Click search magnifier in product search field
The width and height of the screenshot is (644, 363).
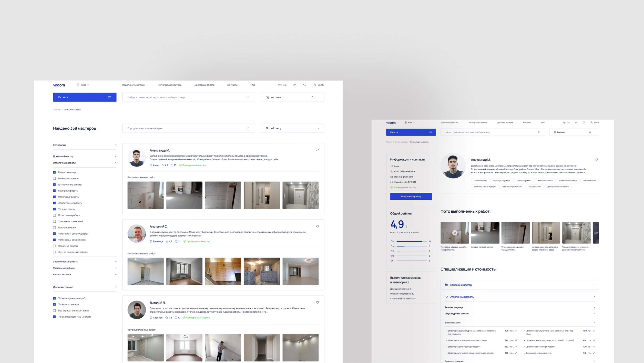point(248,97)
